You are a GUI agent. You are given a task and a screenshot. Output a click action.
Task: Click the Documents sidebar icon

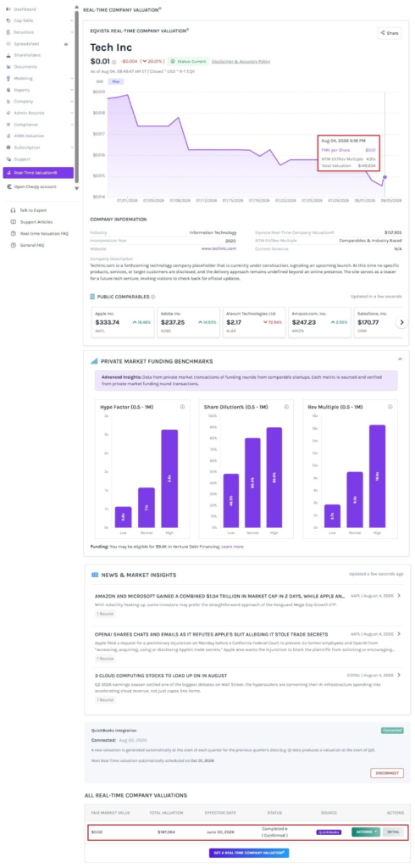click(x=8, y=67)
